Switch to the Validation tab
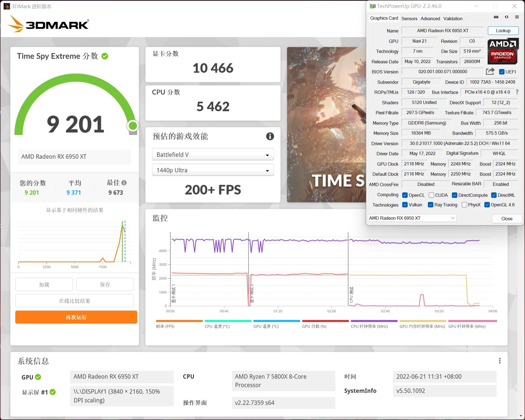Viewport: 525px width, 420px height. coord(452,18)
